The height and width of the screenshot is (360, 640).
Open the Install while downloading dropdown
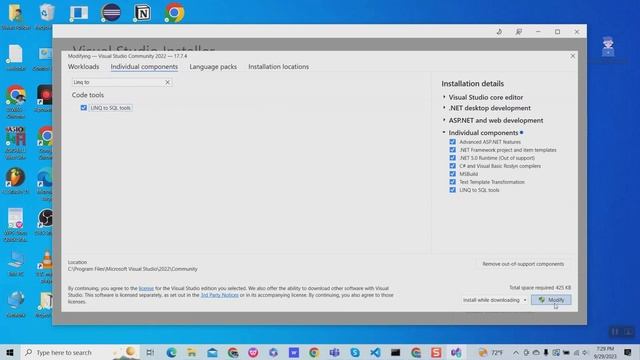click(494, 300)
